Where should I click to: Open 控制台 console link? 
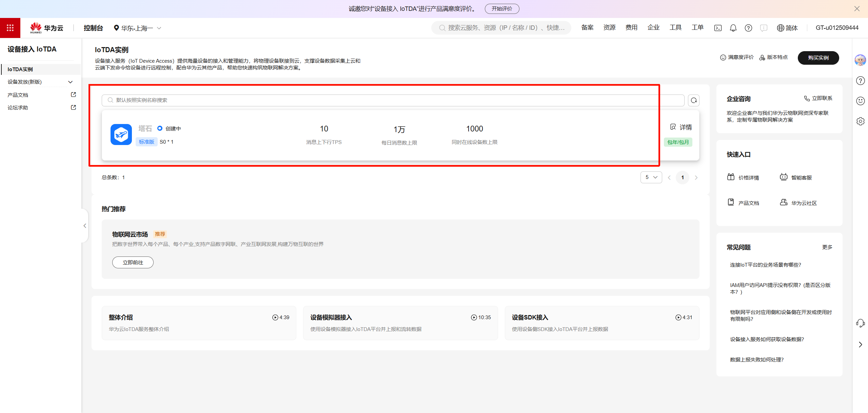[93, 28]
